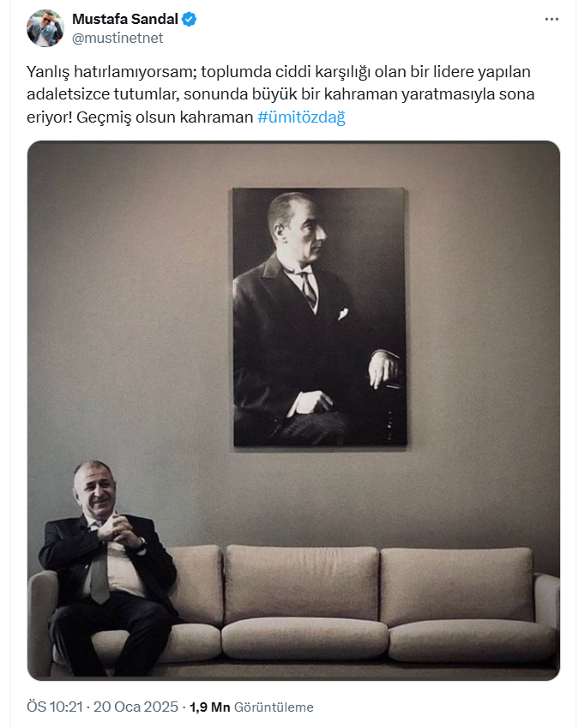Open Mustafa Sandal's profile avatar
The width and height of the screenshot is (579, 728).
click(x=45, y=27)
